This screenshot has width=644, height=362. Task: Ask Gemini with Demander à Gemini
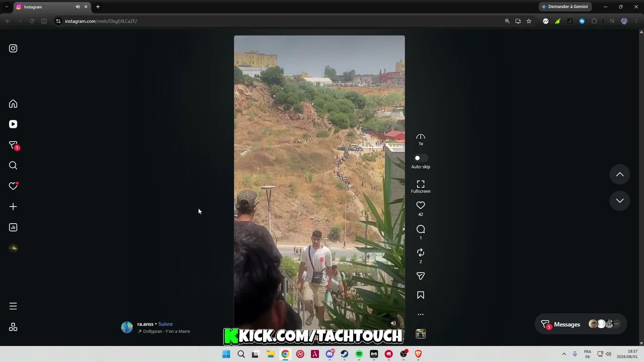coord(565,7)
